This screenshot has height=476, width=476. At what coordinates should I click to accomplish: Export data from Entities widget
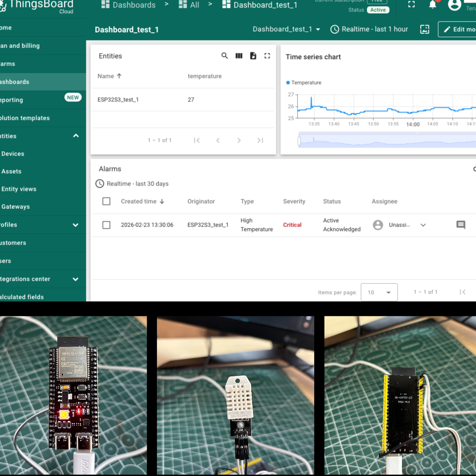point(253,56)
